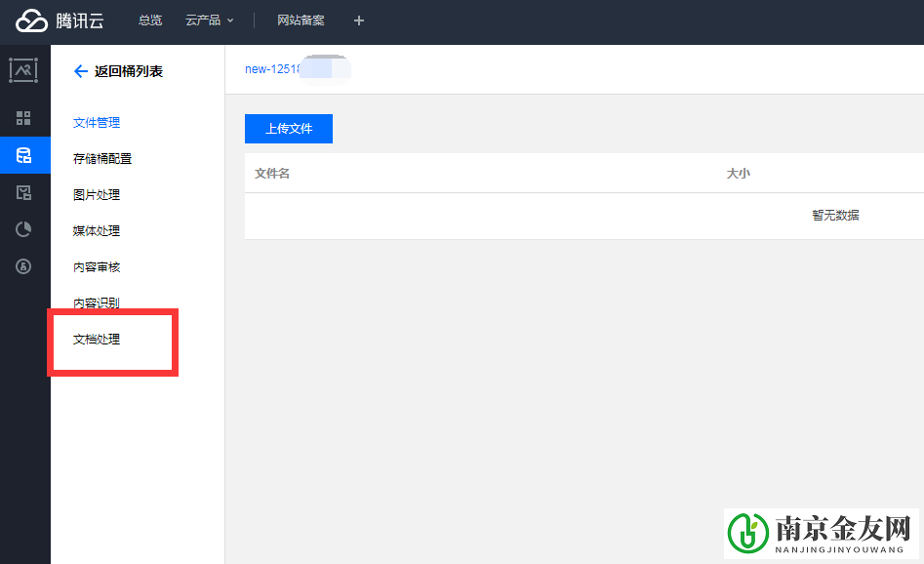Click the Tencent Cloud logo
This screenshot has height=564, width=924.
pos(60,20)
